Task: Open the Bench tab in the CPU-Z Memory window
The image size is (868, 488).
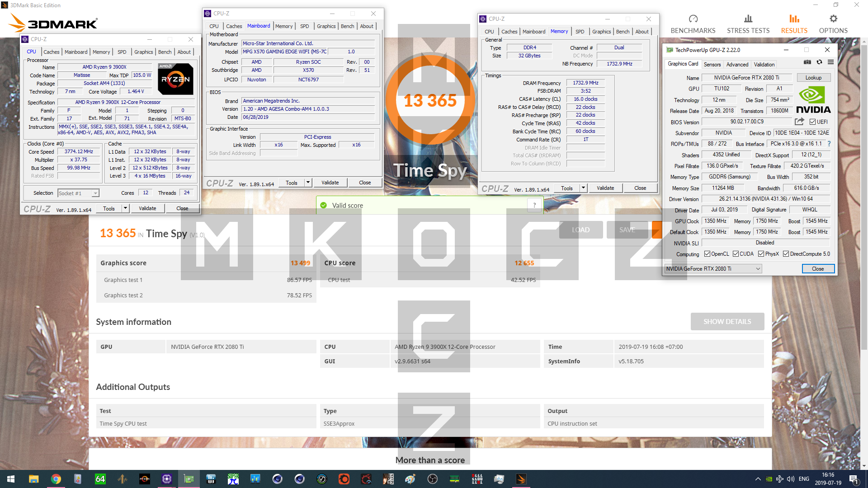Action: pos(623,32)
